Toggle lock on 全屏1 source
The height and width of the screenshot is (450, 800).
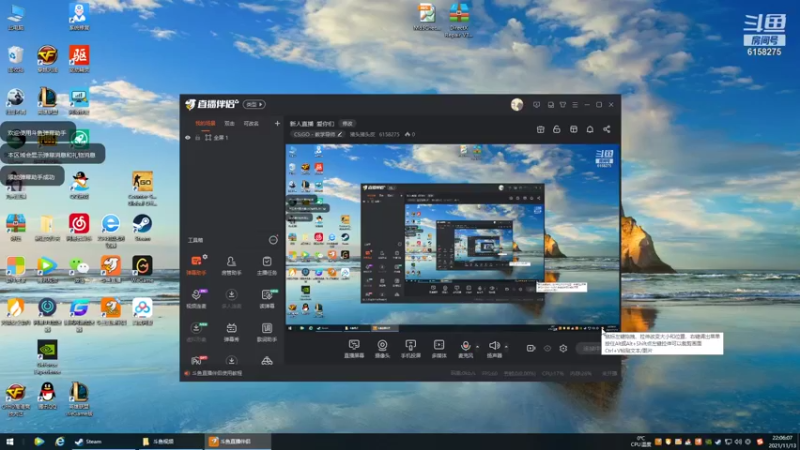click(197, 138)
